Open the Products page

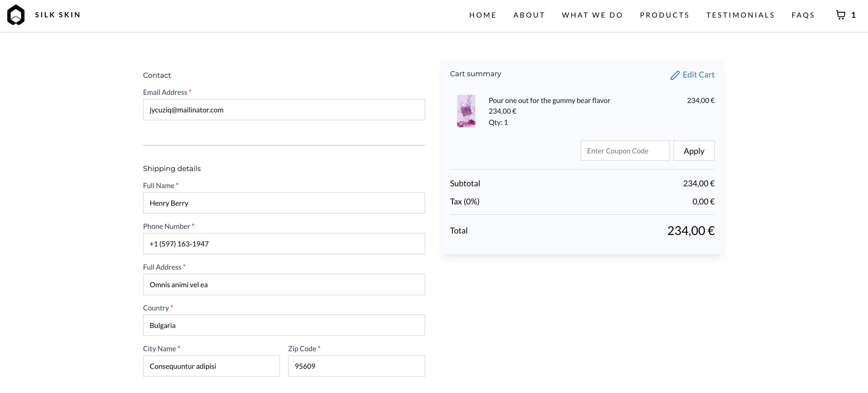[664, 15]
